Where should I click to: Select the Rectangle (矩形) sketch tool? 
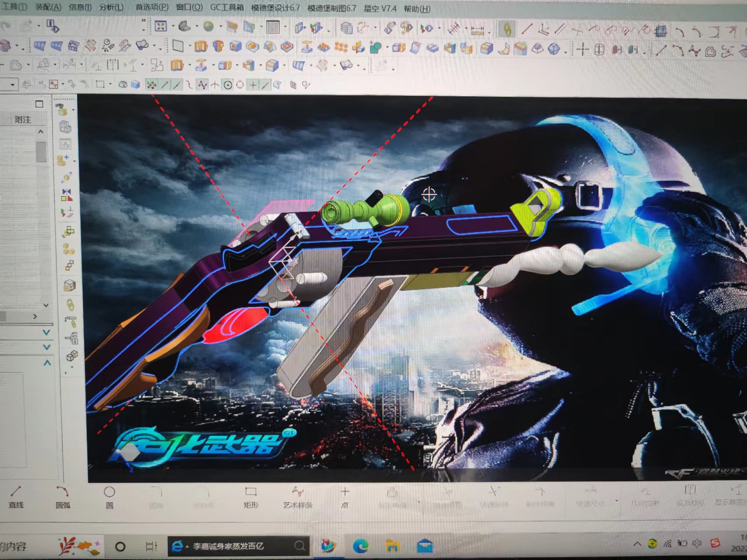[x=251, y=496]
